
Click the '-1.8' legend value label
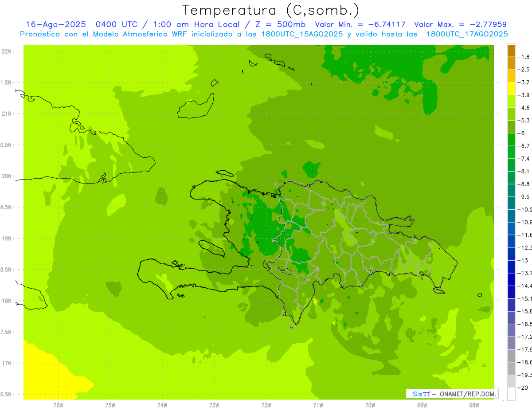pos(524,57)
